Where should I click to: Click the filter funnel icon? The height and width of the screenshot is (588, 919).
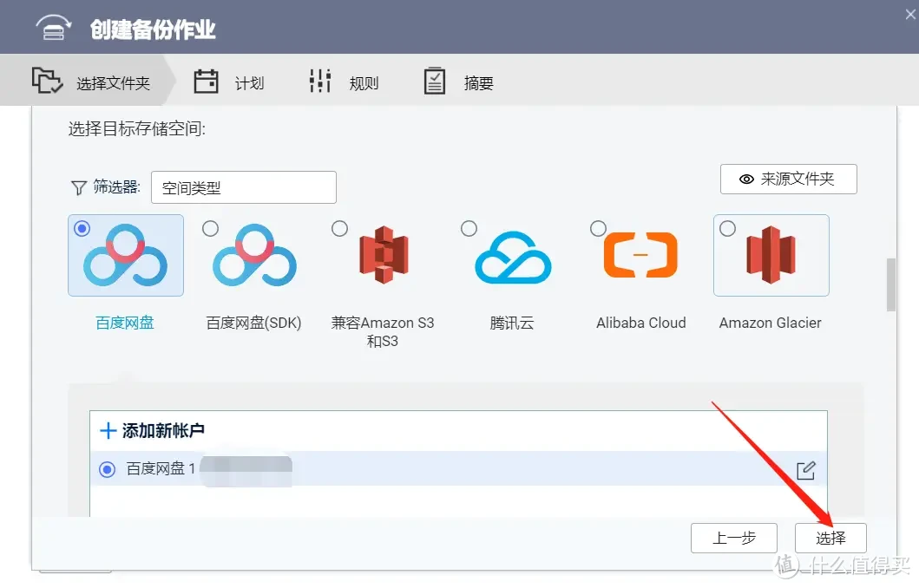coord(78,187)
